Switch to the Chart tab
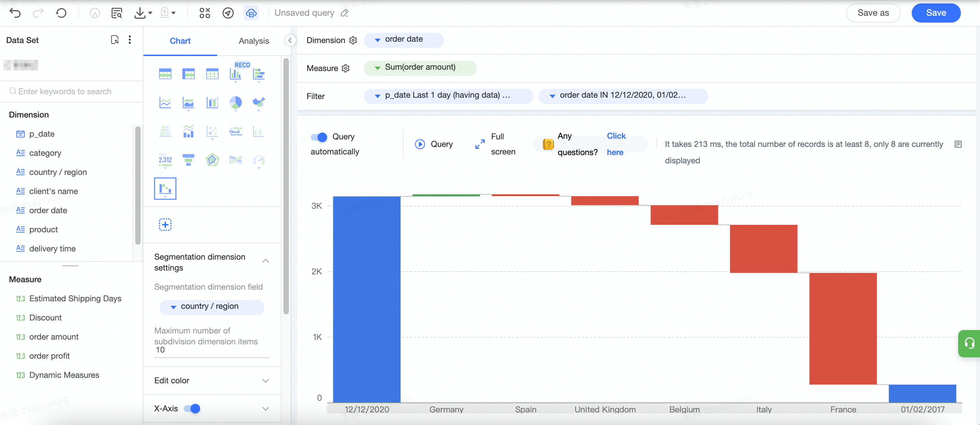Image resolution: width=980 pixels, height=425 pixels. coord(180,41)
